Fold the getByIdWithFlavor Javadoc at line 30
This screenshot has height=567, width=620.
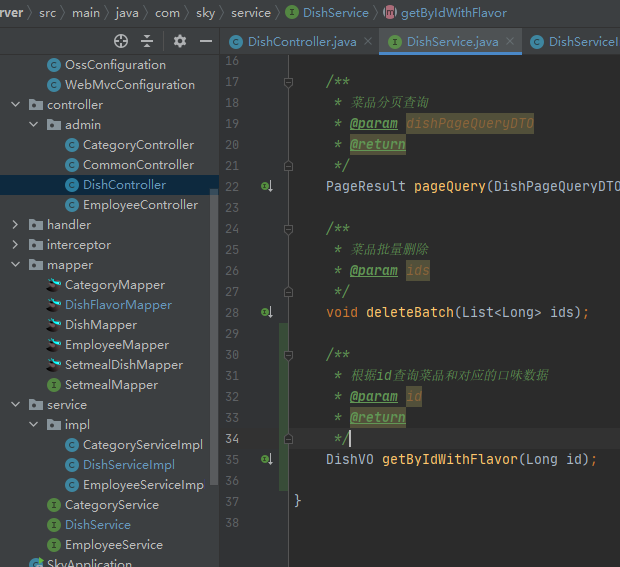pyautogui.click(x=288, y=355)
